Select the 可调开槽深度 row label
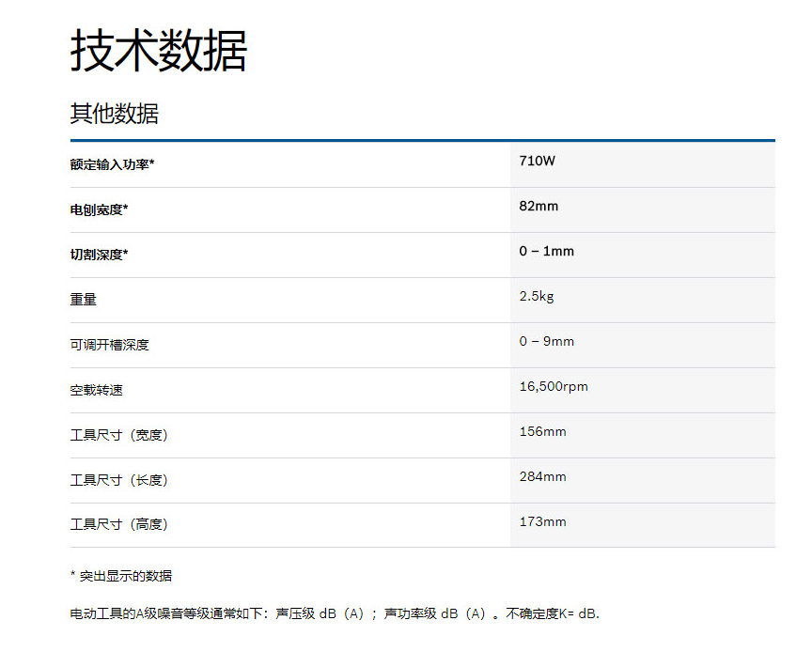 pyautogui.click(x=109, y=345)
